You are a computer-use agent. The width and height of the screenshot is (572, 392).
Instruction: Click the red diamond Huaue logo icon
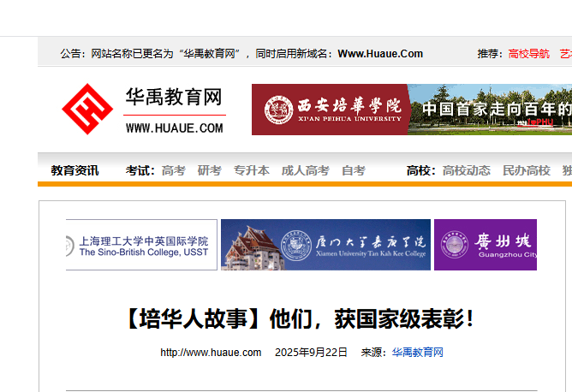[86, 110]
